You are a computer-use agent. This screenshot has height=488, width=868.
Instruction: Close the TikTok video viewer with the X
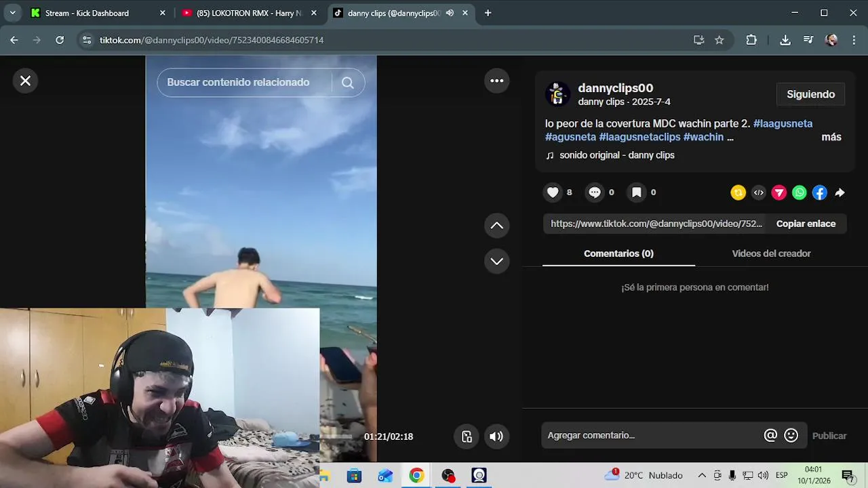point(25,81)
